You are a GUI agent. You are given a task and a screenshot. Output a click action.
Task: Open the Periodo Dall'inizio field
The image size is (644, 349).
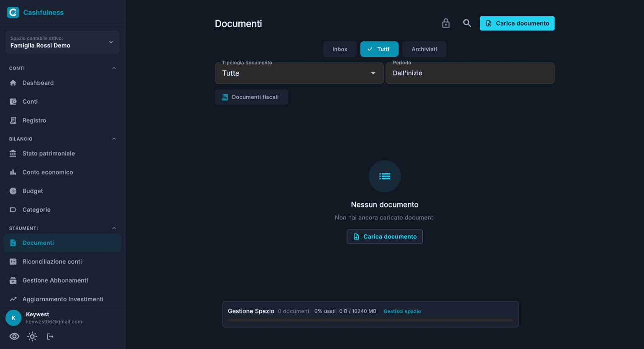pyautogui.click(x=470, y=73)
